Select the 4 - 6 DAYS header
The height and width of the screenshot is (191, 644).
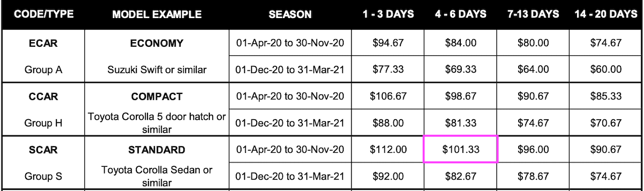coord(461,14)
